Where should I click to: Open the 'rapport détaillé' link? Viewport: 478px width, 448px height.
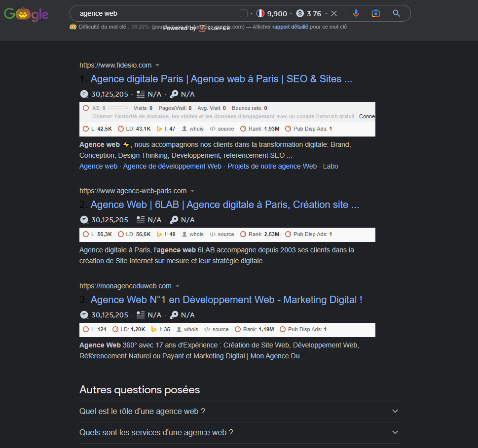pos(290,27)
